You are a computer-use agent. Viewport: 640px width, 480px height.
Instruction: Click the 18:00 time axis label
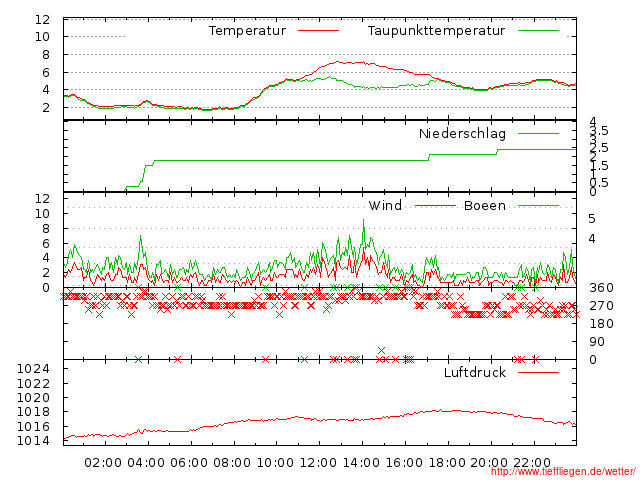coord(447,463)
